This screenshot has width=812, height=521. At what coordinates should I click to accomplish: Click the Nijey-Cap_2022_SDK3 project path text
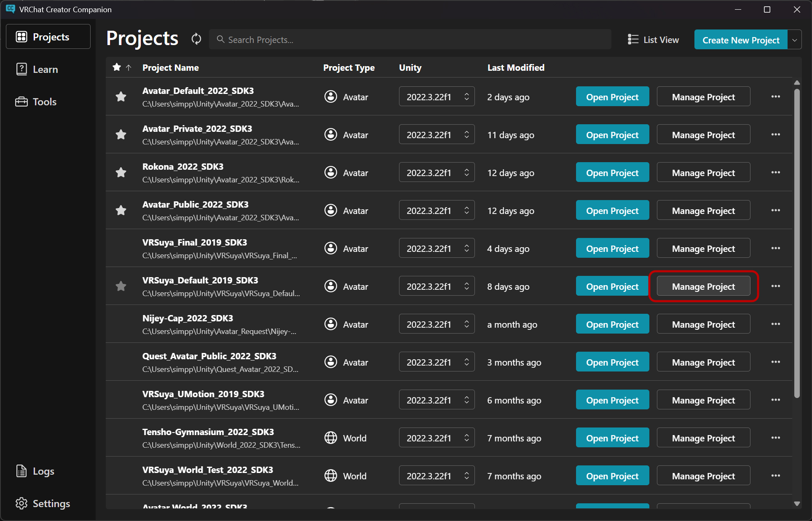click(219, 331)
